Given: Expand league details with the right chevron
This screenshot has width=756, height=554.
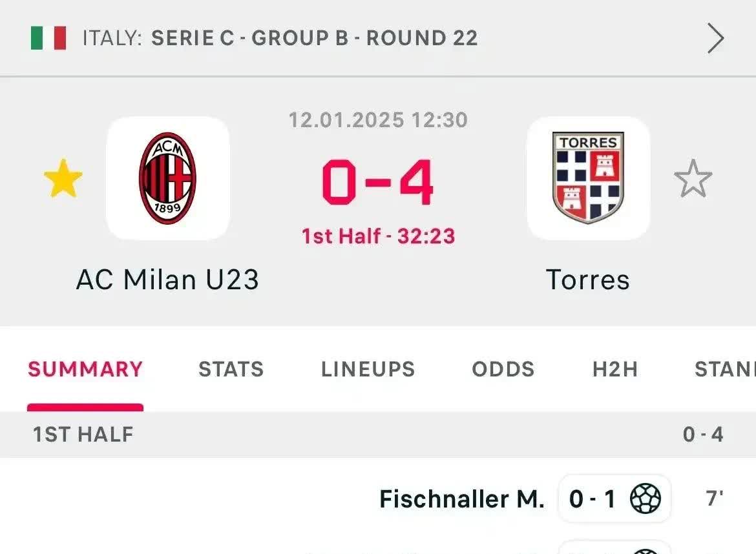Looking at the screenshot, I should click(x=715, y=38).
